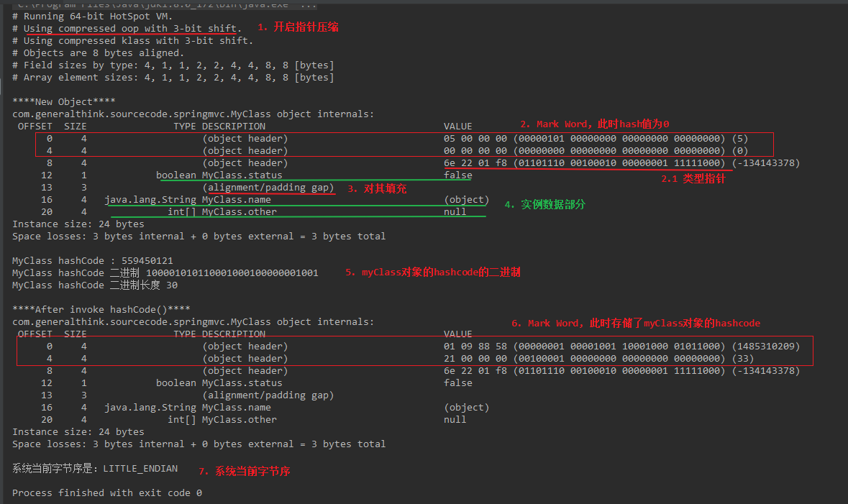Screen dimensions: 848x504
Task: Select the "2.1 类型指针" annotation
Action: [x=693, y=179]
